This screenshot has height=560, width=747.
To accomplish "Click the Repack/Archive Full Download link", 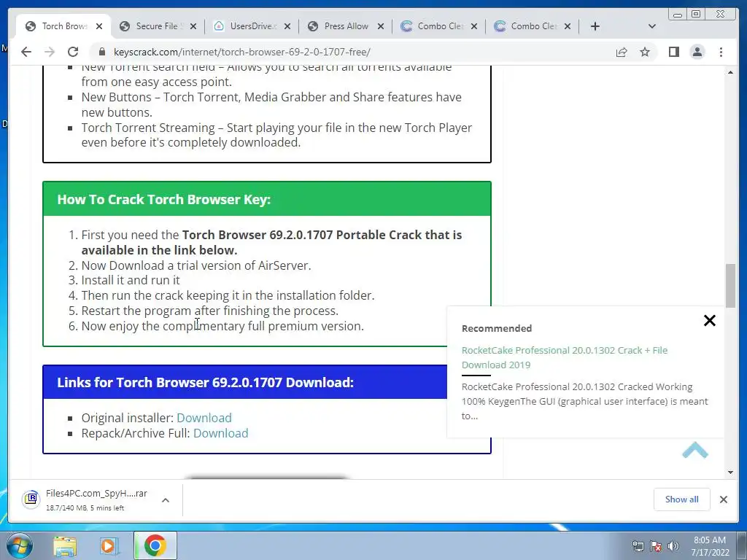I will 220,433.
